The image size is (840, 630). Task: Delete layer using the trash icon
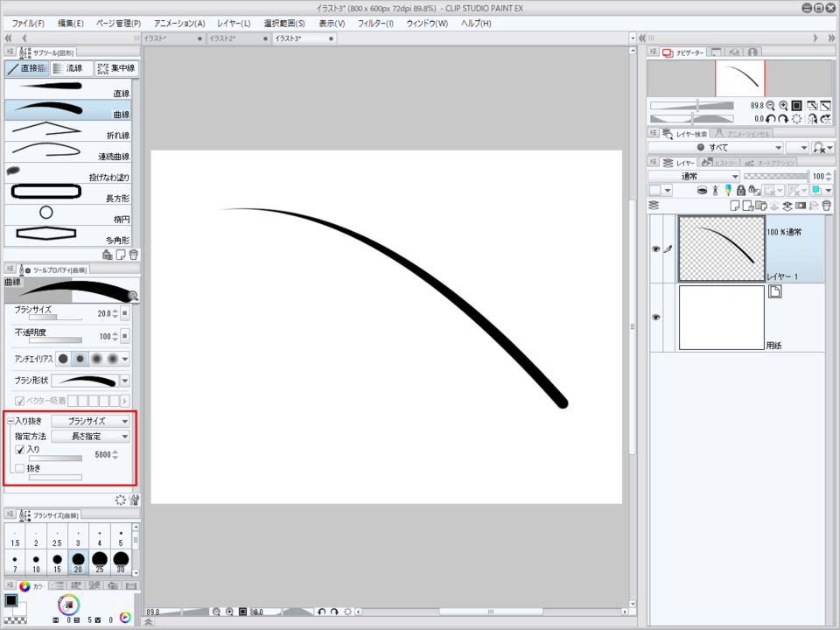point(826,206)
